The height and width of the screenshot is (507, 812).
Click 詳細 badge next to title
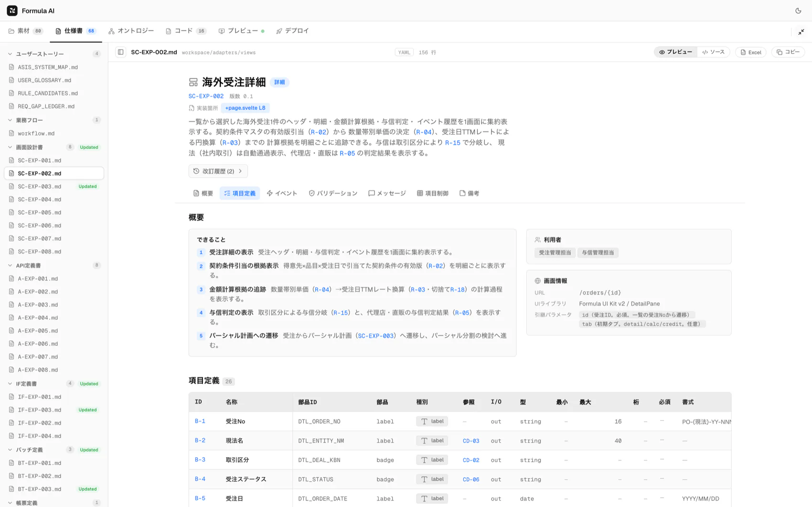(x=279, y=83)
